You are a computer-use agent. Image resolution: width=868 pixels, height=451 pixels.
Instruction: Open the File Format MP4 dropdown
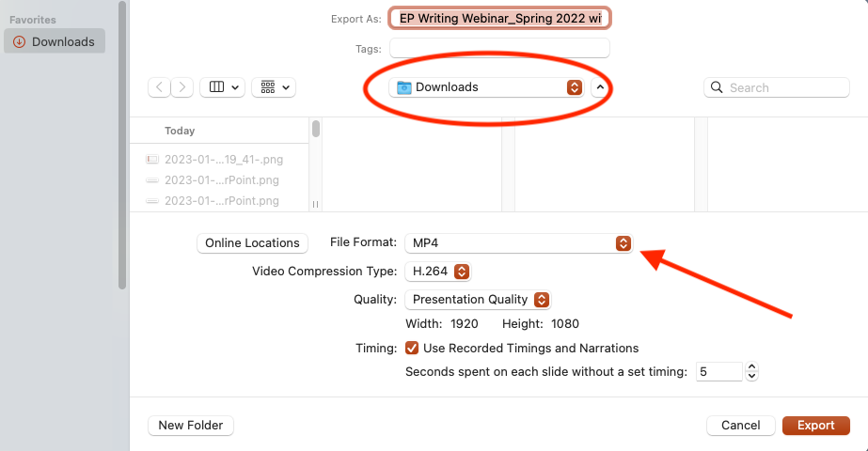pos(518,243)
